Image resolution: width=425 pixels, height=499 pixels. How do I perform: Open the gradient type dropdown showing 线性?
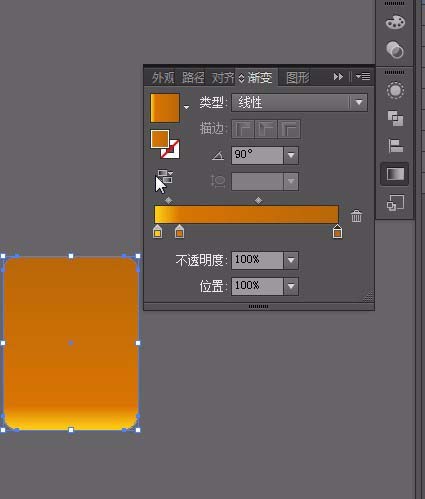300,103
